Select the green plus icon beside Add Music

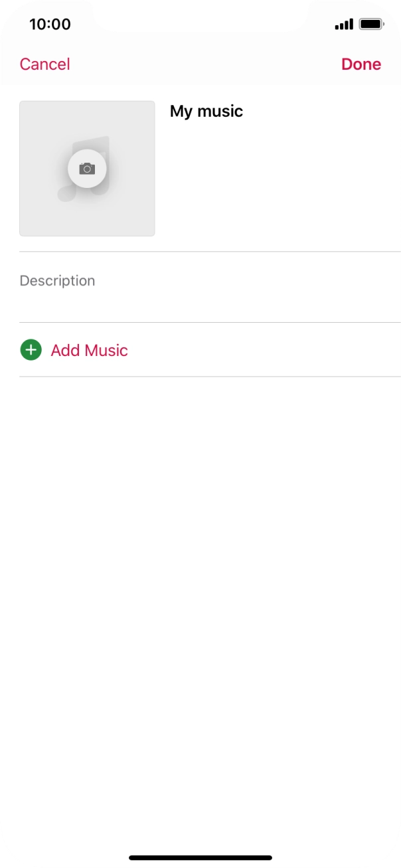pos(32,349)
